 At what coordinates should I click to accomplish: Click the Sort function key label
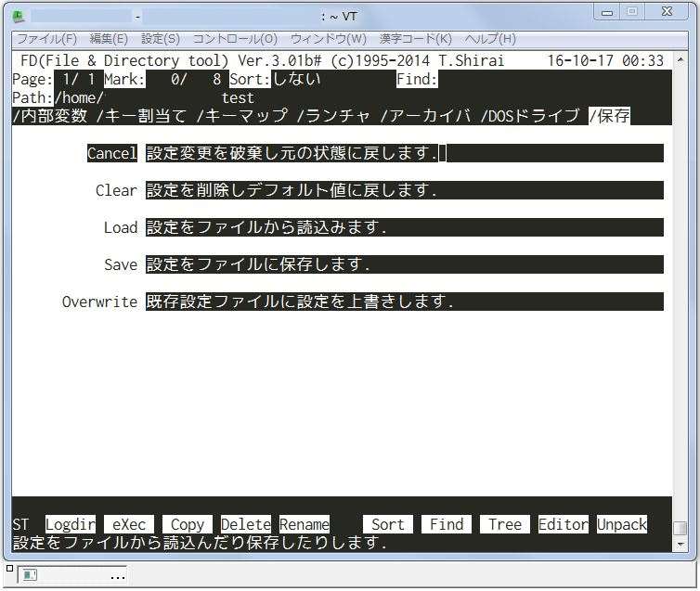(387, 524)
